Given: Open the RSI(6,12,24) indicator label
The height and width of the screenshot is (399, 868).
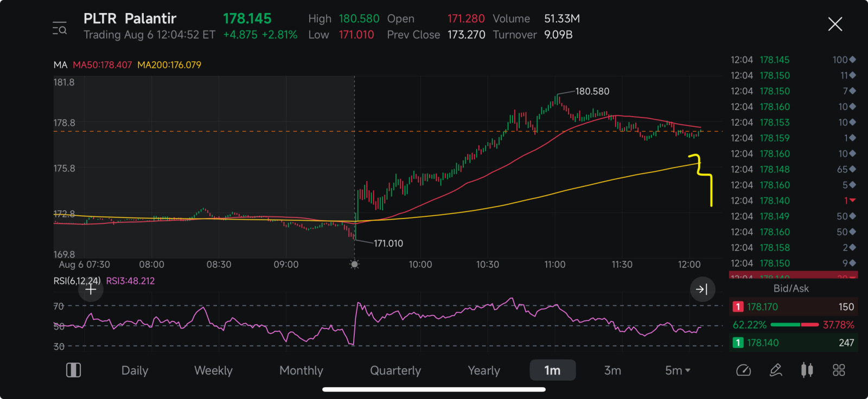Looking at the screenshot, I should (77, 281).
